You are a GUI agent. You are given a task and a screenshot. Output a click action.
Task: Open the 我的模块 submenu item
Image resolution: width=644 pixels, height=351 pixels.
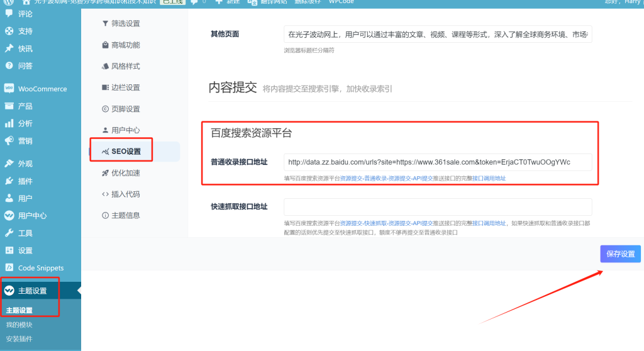tap(19, 325)
